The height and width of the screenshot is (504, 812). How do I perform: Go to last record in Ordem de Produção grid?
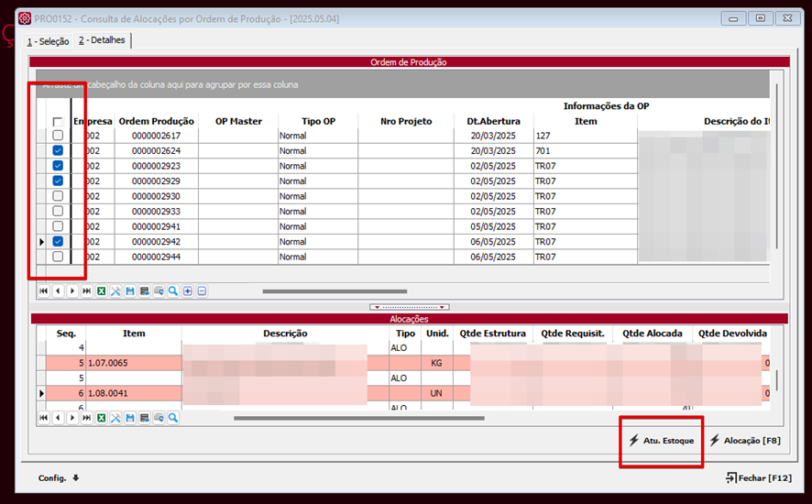click(x=87, y=291)
